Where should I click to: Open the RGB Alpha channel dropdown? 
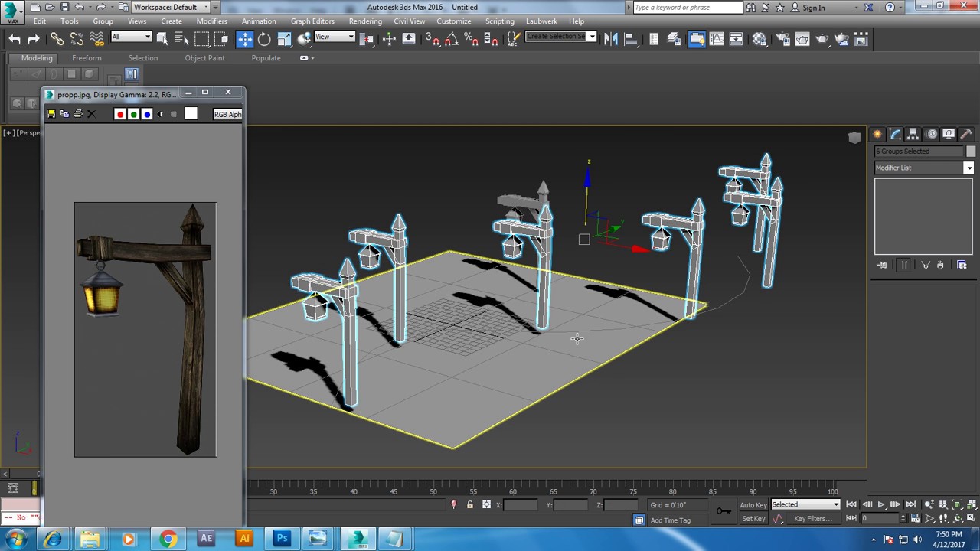pos(227,114)
